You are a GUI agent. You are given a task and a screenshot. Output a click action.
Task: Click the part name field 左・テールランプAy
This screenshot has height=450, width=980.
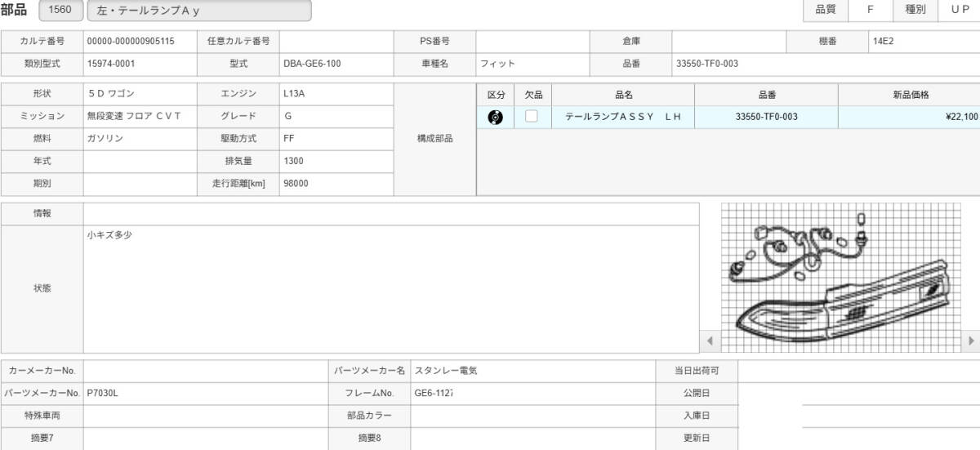coord(198,11)
